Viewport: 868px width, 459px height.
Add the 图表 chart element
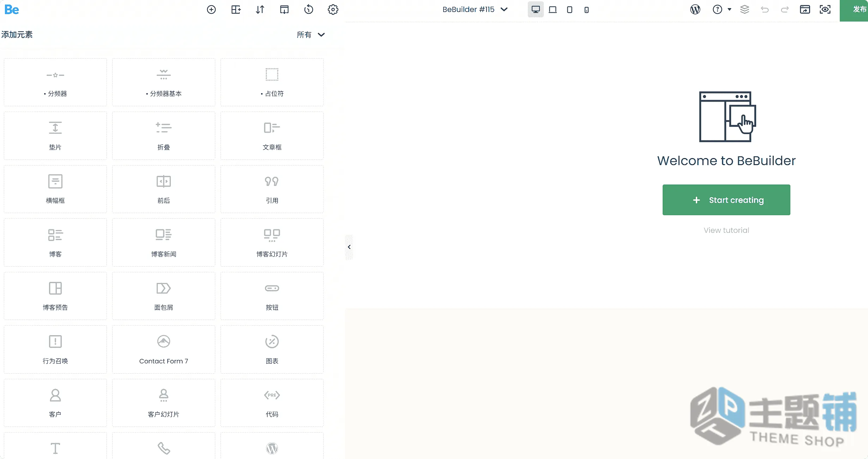[x=272, y=350]
